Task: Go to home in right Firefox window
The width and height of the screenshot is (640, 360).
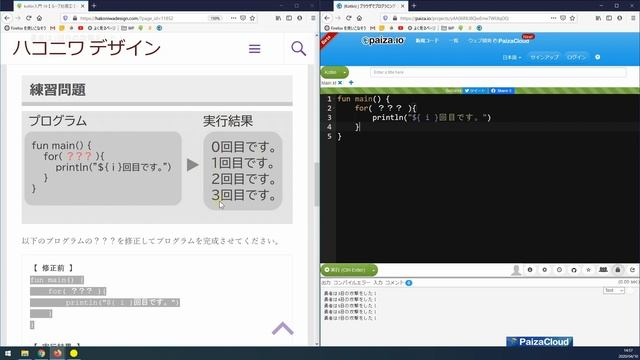Action: 359,18
